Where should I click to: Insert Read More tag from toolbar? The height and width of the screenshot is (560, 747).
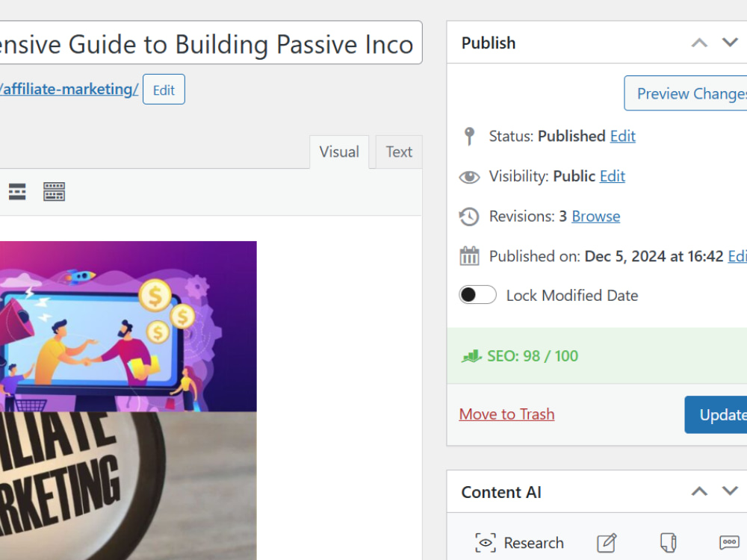(17, 191)
